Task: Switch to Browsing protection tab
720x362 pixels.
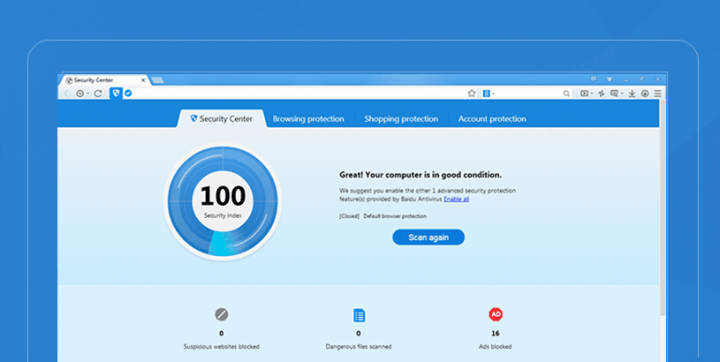Action: tap(309, 119)
